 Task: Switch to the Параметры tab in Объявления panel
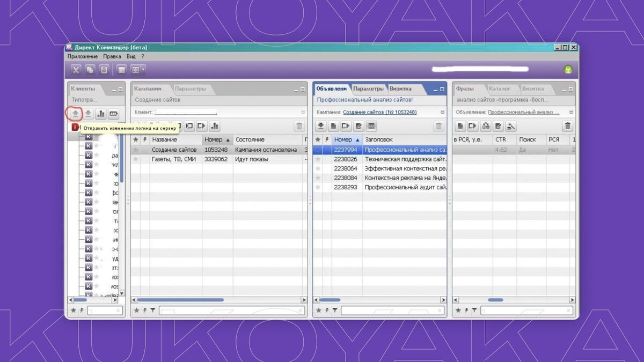tap(368, 88)
